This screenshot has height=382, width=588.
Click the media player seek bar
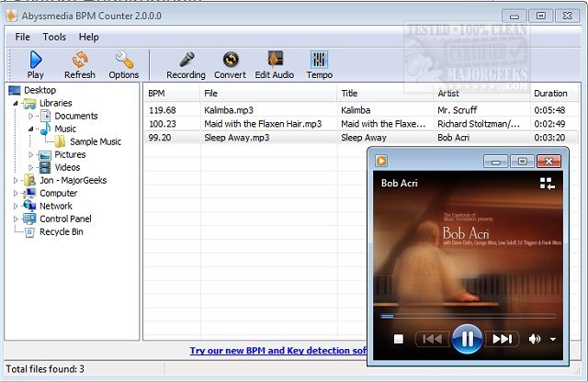(468, 317)
